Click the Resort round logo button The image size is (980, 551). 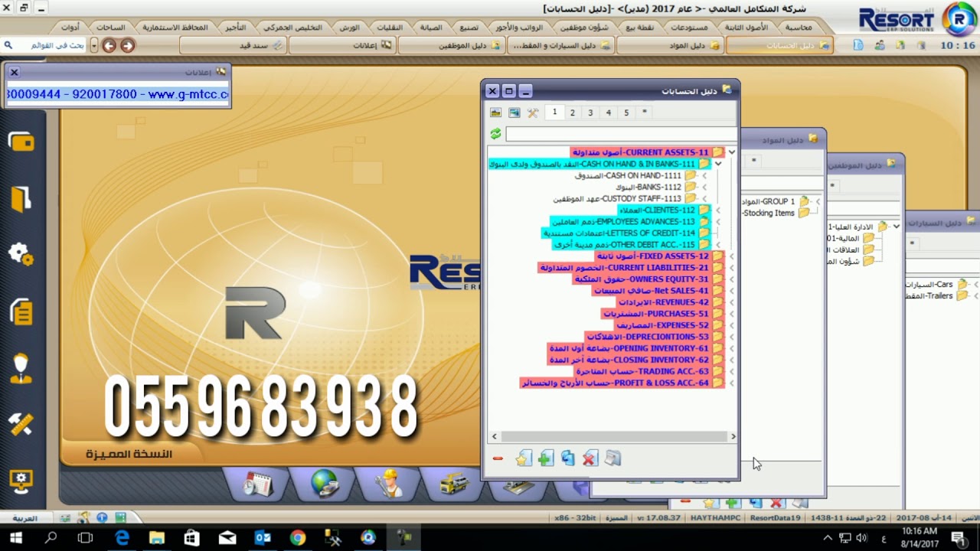(959, 19)
